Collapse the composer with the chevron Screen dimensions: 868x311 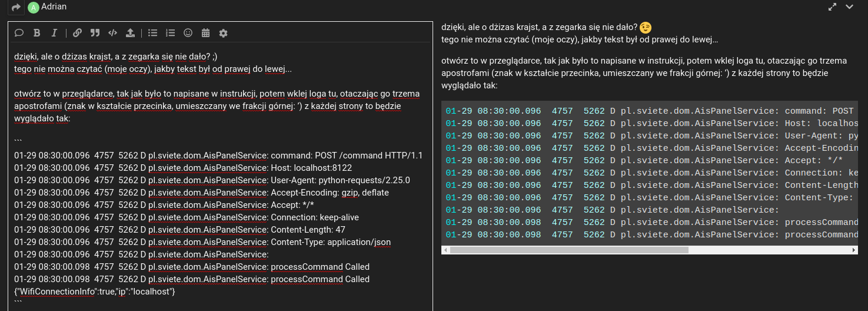point(849,7)
